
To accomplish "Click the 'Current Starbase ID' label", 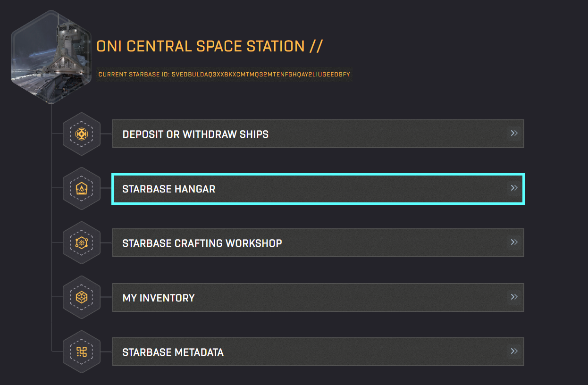I will coord(134,75).
